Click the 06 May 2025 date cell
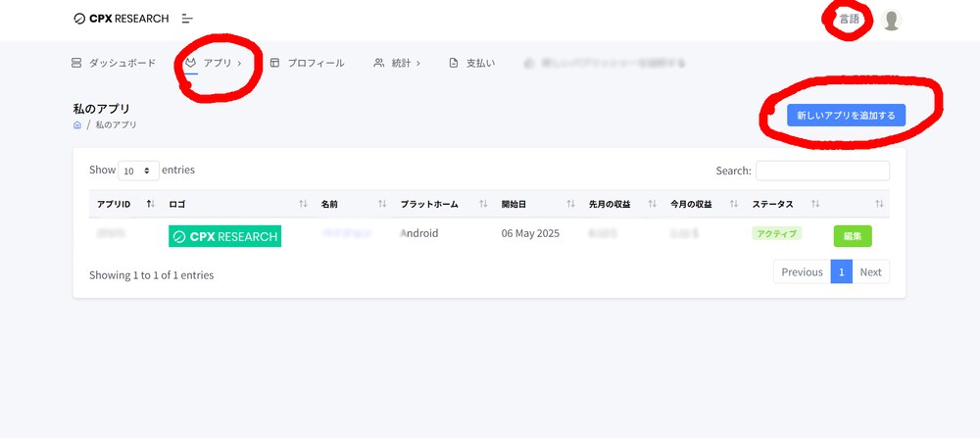 [x=530, y=233]
